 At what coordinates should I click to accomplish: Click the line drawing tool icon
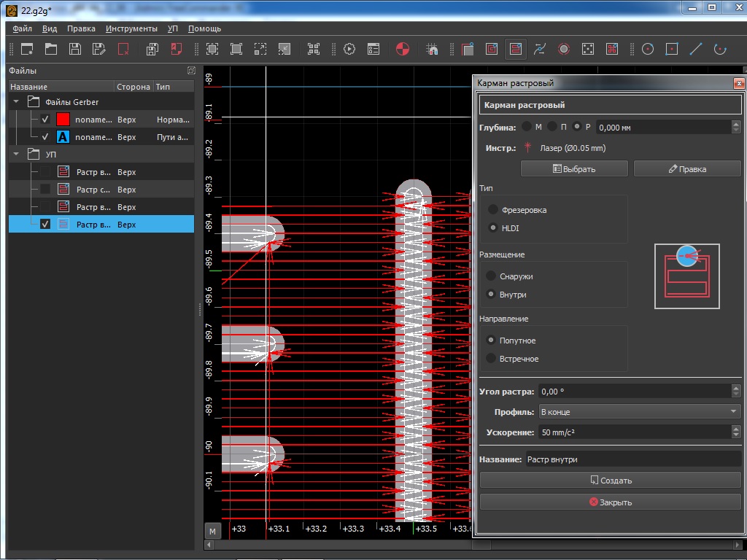pos(695,49)
